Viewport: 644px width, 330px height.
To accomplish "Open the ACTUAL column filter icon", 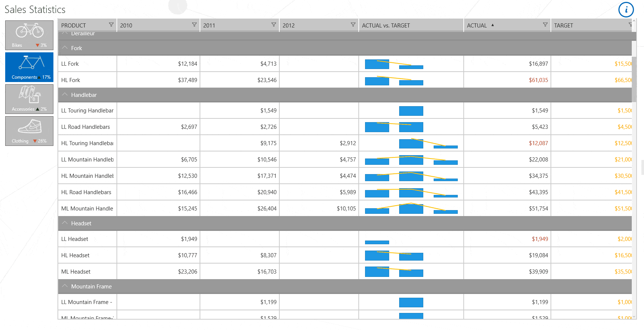I will coord(545,25).
